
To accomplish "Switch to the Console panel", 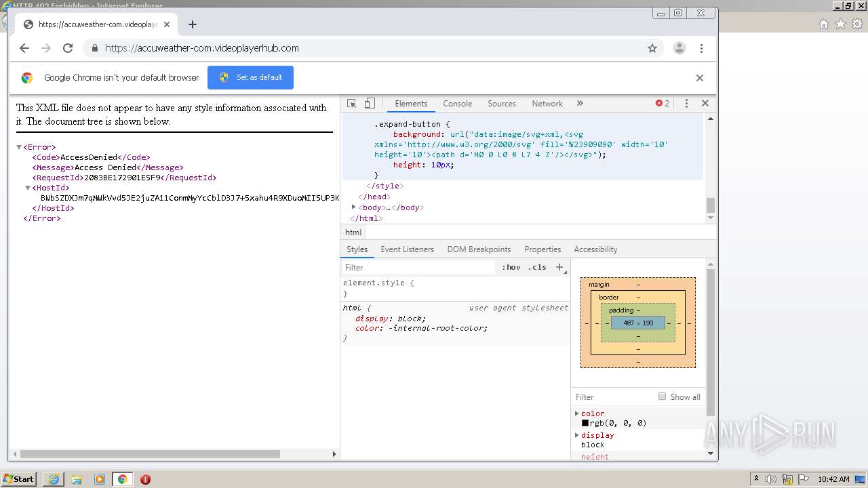I will (x=457, y=104).
